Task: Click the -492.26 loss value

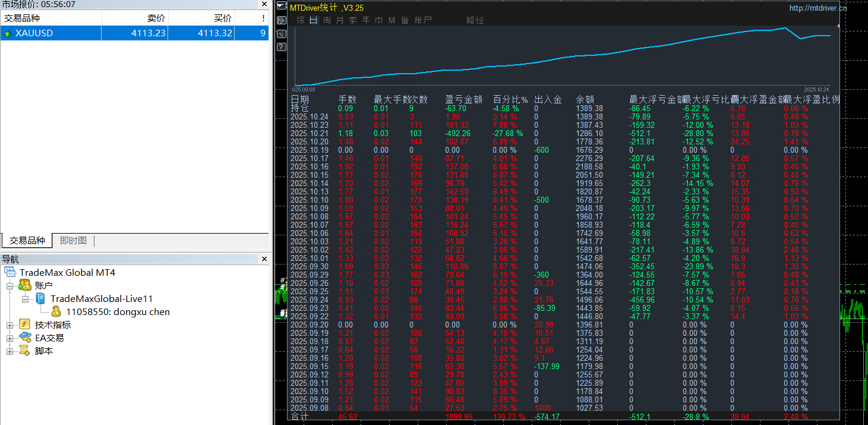Action: [458, 133]
